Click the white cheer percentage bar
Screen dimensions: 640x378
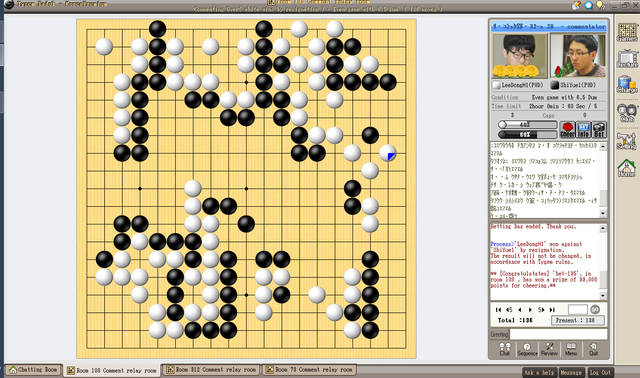[528, 125]
